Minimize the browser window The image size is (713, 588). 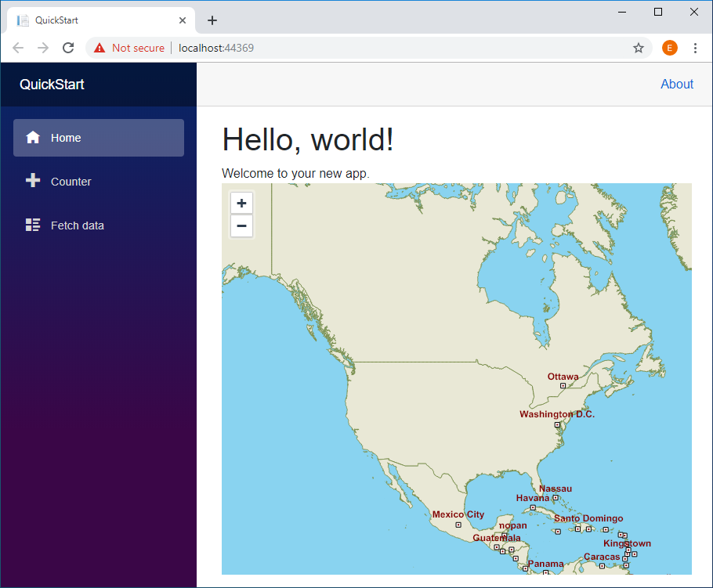pyautogui.click(x=622, y=13)
